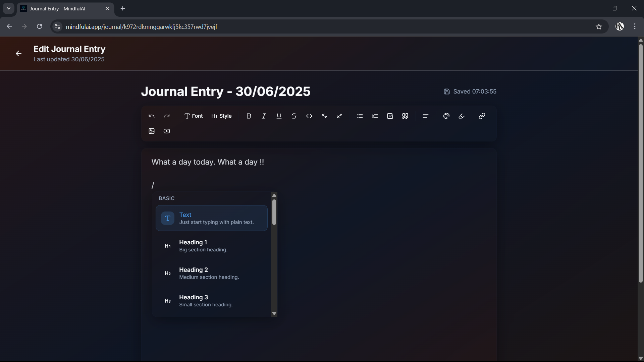Toggle italic formatting
Screen dimensions: 644x362
(x=264, y=116)
